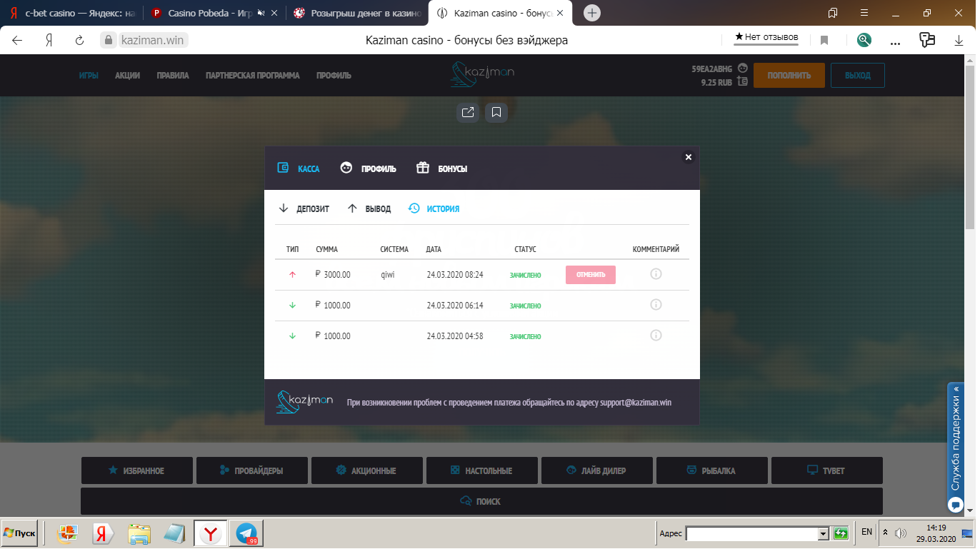
Task: Open the Лайв дилер games category
Action: 597,470
